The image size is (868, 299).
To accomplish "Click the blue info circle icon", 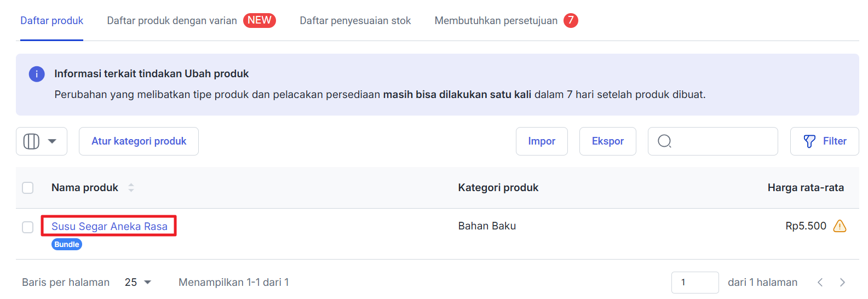I will tap(37, 74).
